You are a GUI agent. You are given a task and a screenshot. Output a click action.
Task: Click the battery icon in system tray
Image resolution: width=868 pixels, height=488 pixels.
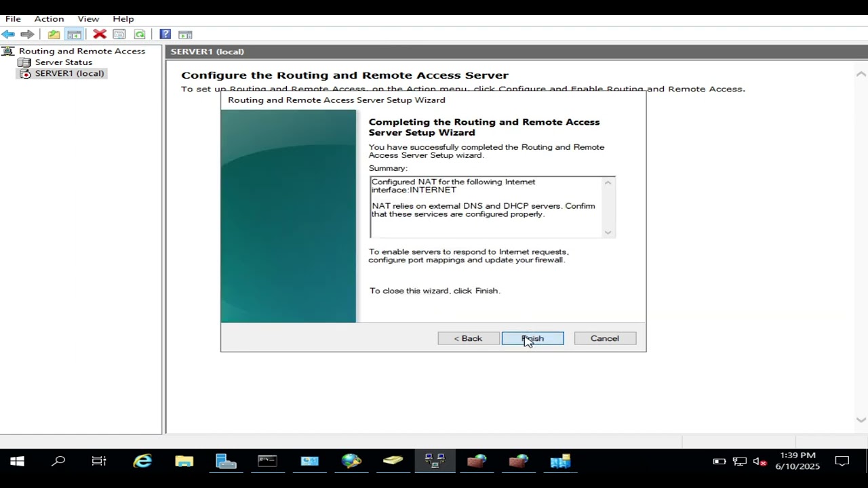point(719,462)
